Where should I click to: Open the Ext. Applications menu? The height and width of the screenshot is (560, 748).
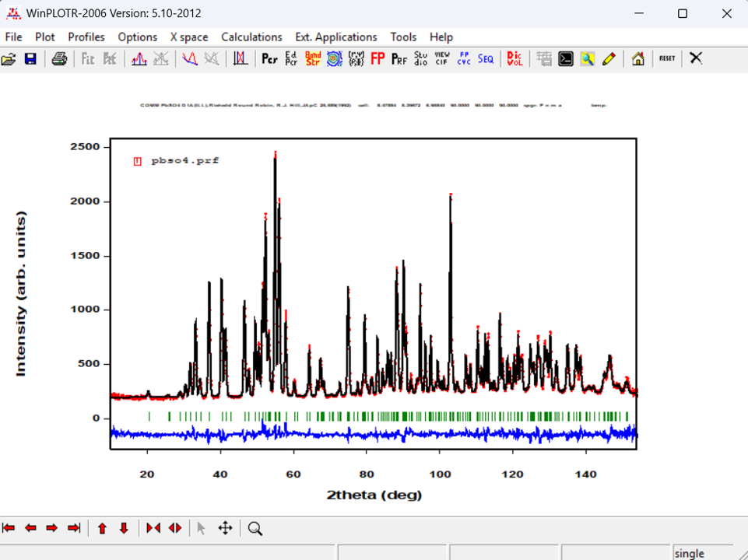click(335, 37)
